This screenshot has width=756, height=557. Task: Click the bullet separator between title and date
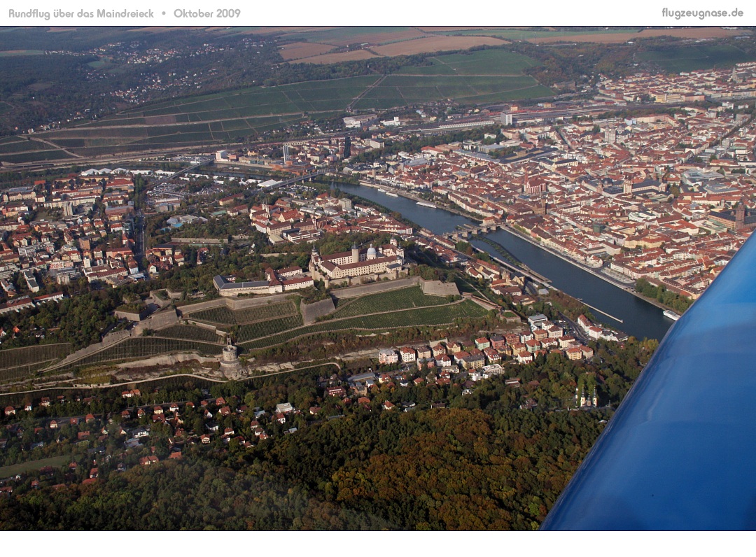[x=164, y=13]
